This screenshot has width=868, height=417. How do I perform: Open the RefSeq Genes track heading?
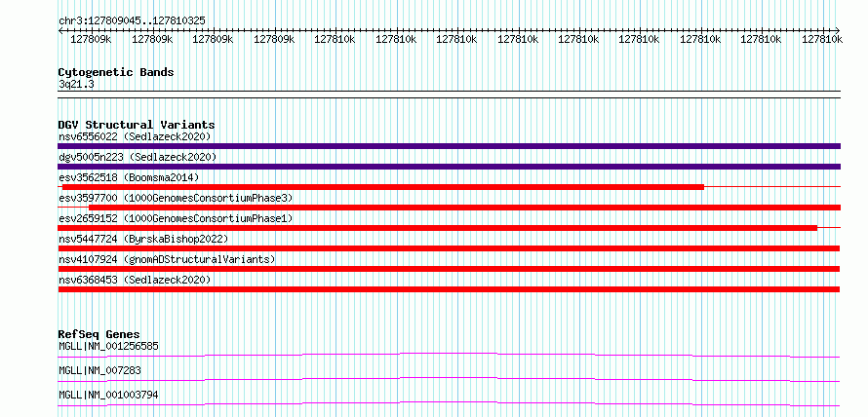[x=99, y=334]
